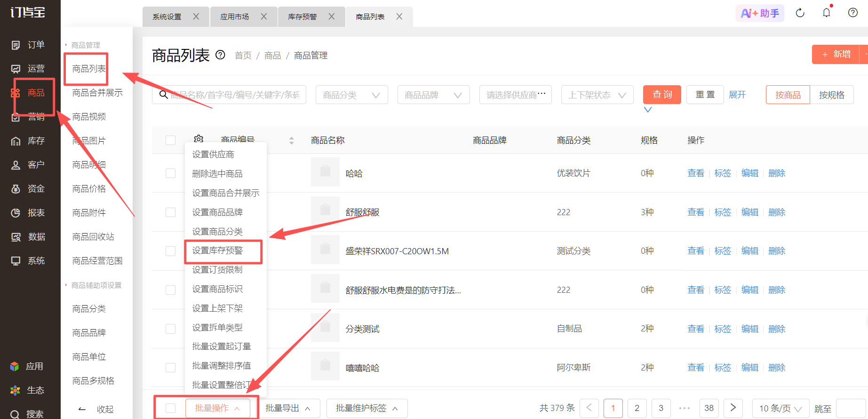The height and width of the screenshot is (419, 868).
Task: Open the 订单 sidebar section
Action: click(28, 45)
